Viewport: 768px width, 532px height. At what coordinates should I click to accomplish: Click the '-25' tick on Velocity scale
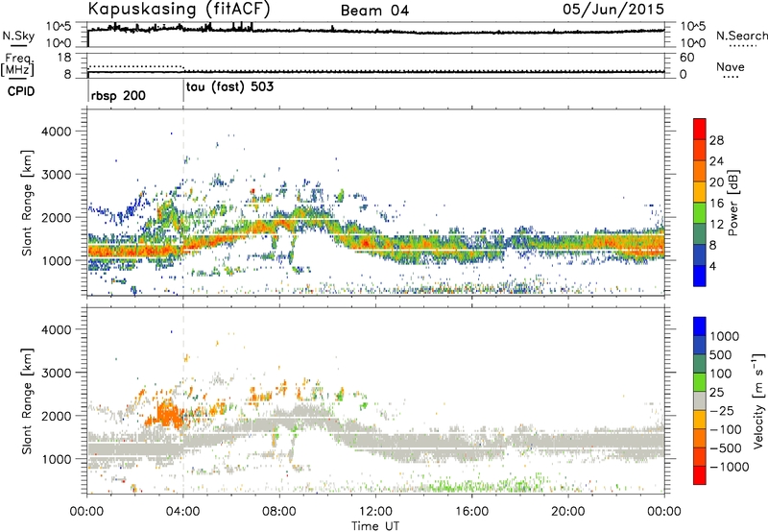tap(723, 410)
